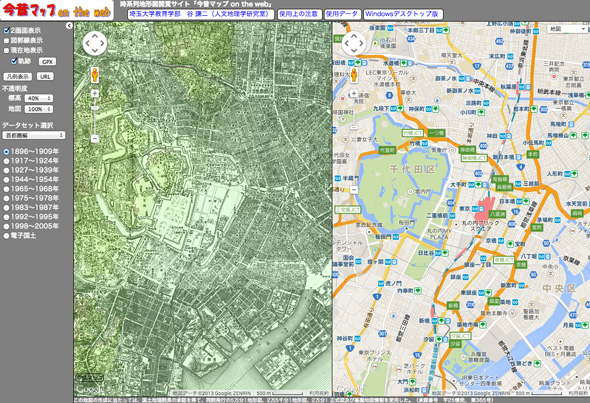Click the 神保町 subway icon on the map
590x403 pixels.
point(428,109)
